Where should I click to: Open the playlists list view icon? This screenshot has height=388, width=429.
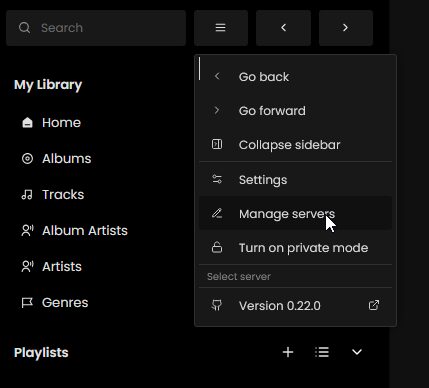[322, 352]
